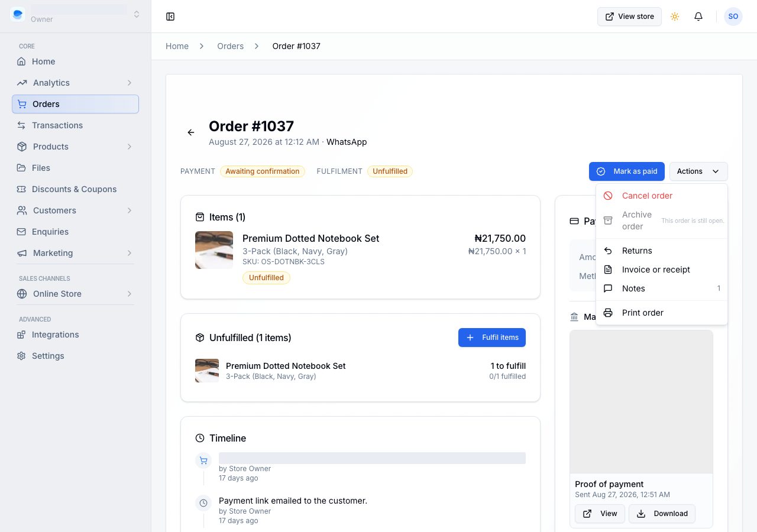Viewport: 757px width, 532px height.
Task: Click the Awaiting confirmation payment badge
Action: 263,171
